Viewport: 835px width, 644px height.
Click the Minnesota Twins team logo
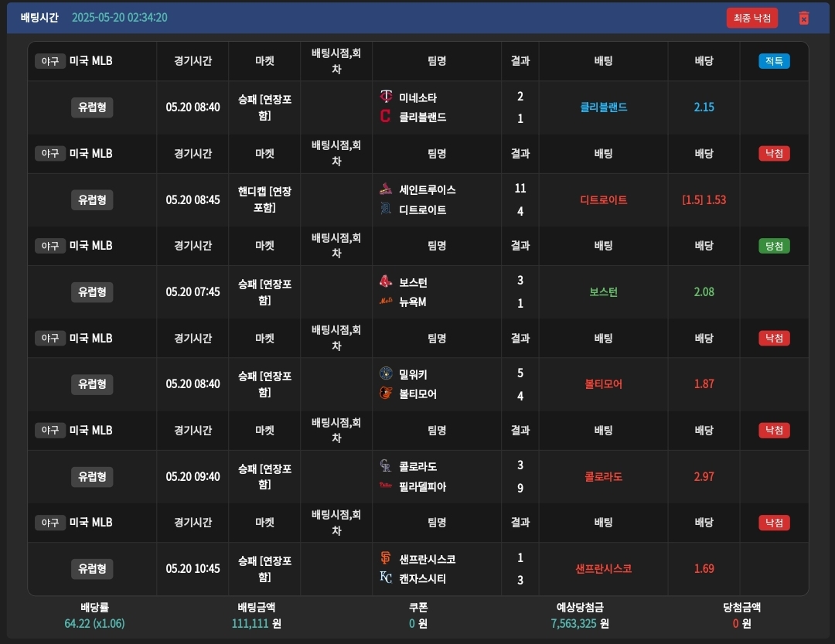click(x=386, y=97)
